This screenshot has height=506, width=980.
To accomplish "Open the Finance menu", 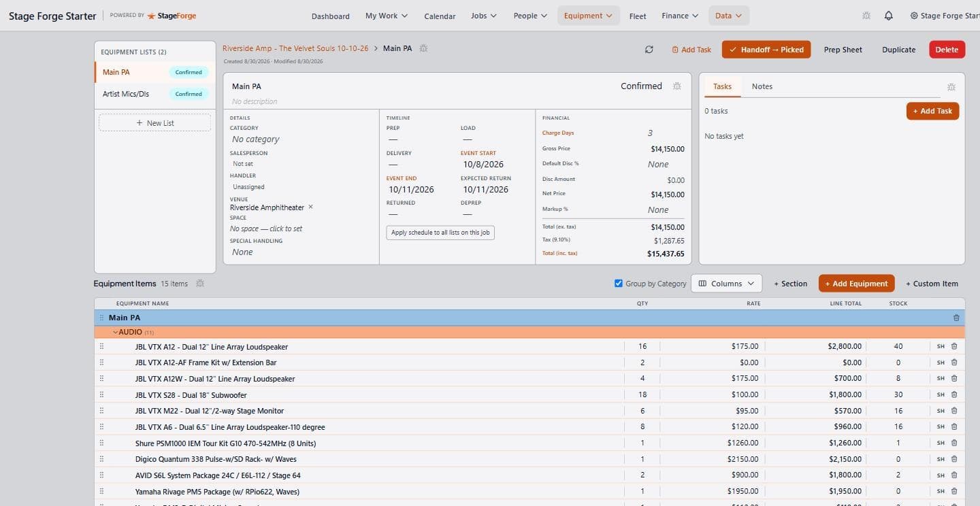I will pyautogui.click(x=680, y=16).
